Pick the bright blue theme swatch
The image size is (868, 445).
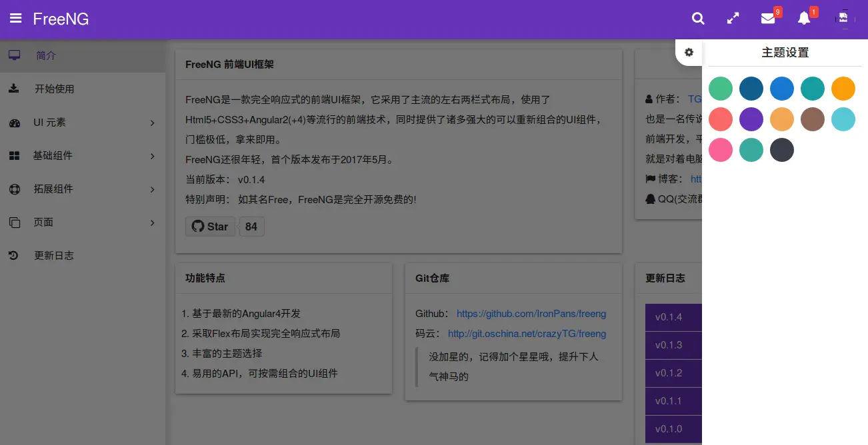pyautogui.click(x=782, y=89)
